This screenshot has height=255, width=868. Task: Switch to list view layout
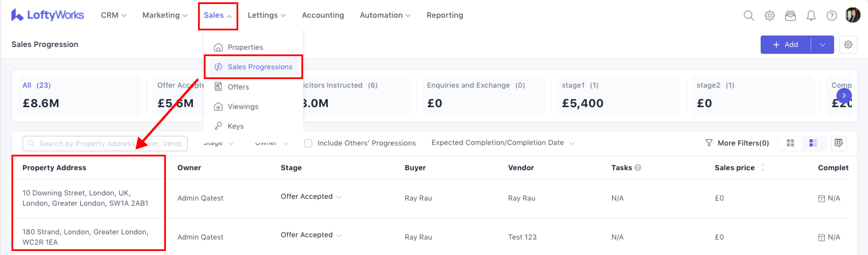[813, 143]
